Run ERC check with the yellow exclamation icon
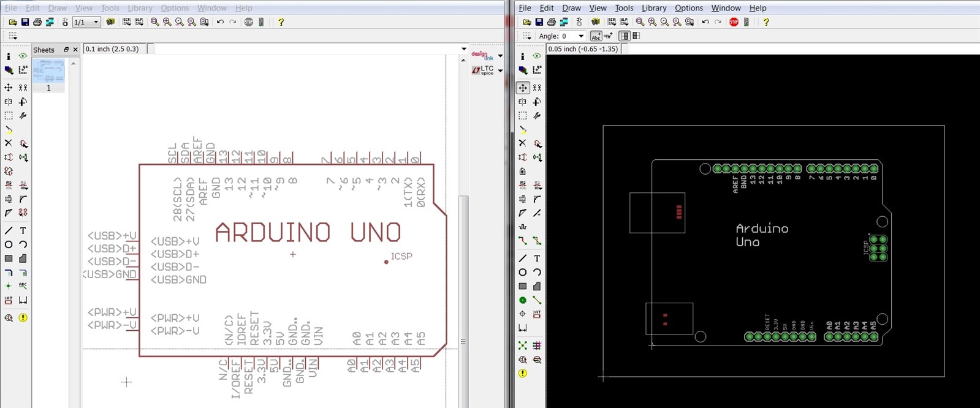980x408 pixels. coord(23,318)
